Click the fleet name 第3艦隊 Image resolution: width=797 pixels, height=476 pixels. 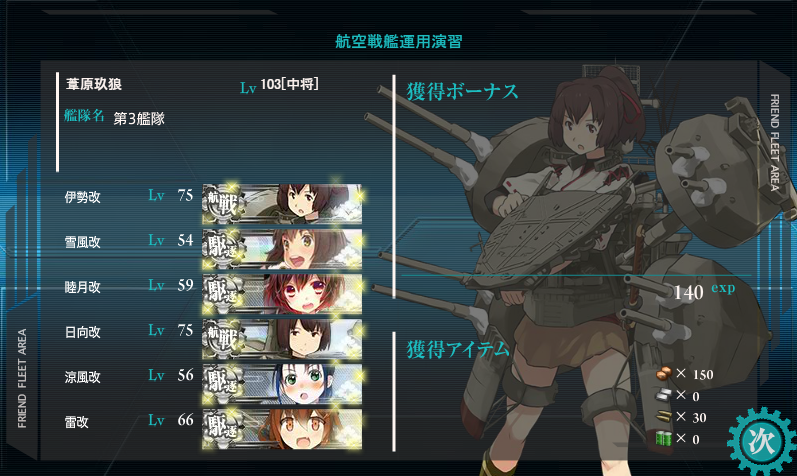139,118
